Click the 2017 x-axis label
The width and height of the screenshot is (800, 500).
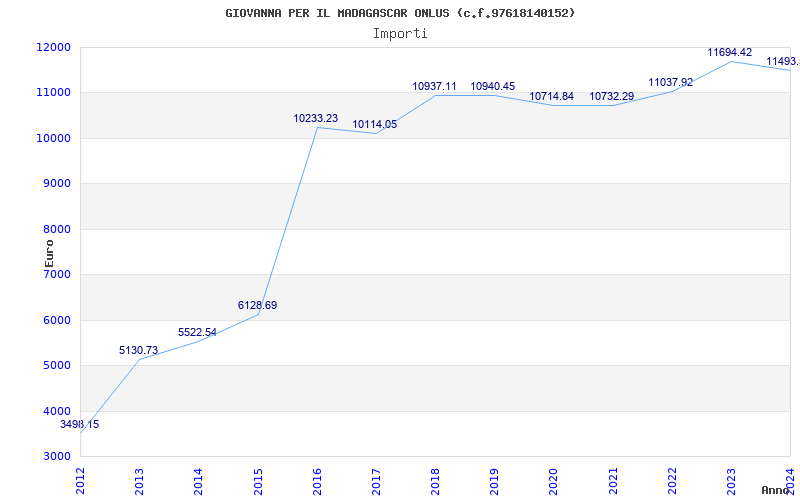pyautogui.click(x=377, y=481)
